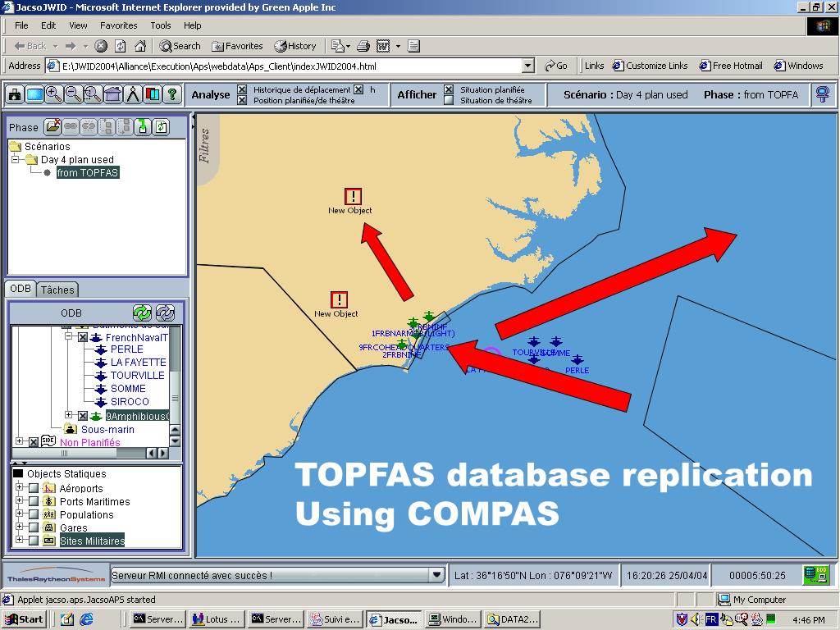Click the PERLE ship symbol on map
The width and height of the screenshot is (840, 630).
[x=577, y=359]
